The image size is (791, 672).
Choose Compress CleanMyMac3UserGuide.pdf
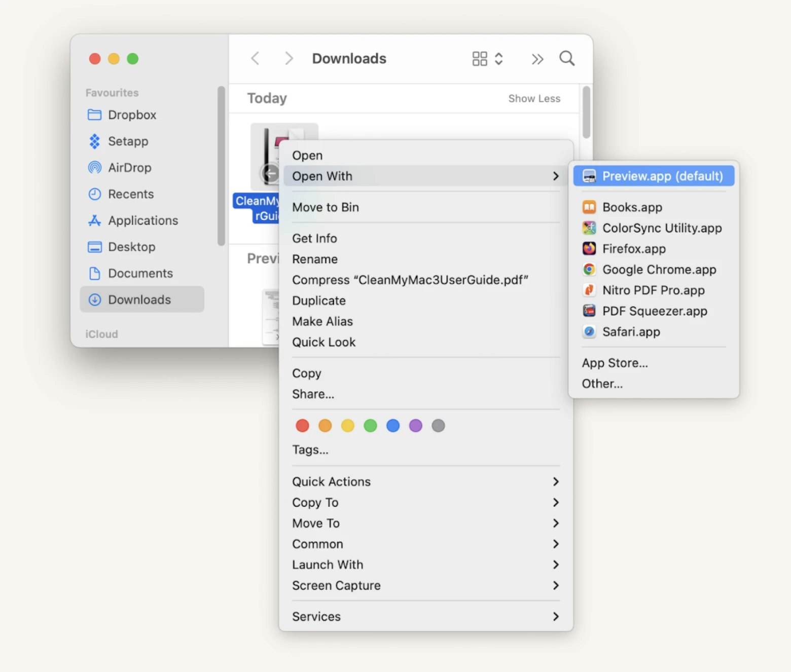426,280
